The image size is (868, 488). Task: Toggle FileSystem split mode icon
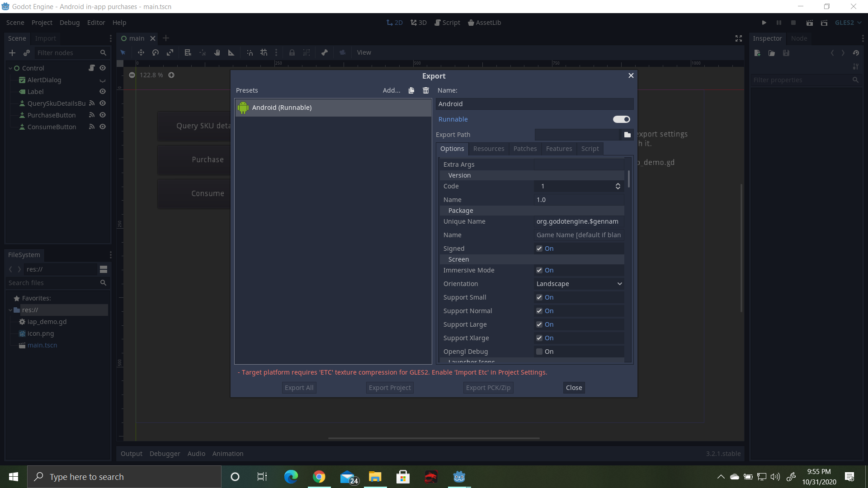[104, 269]
